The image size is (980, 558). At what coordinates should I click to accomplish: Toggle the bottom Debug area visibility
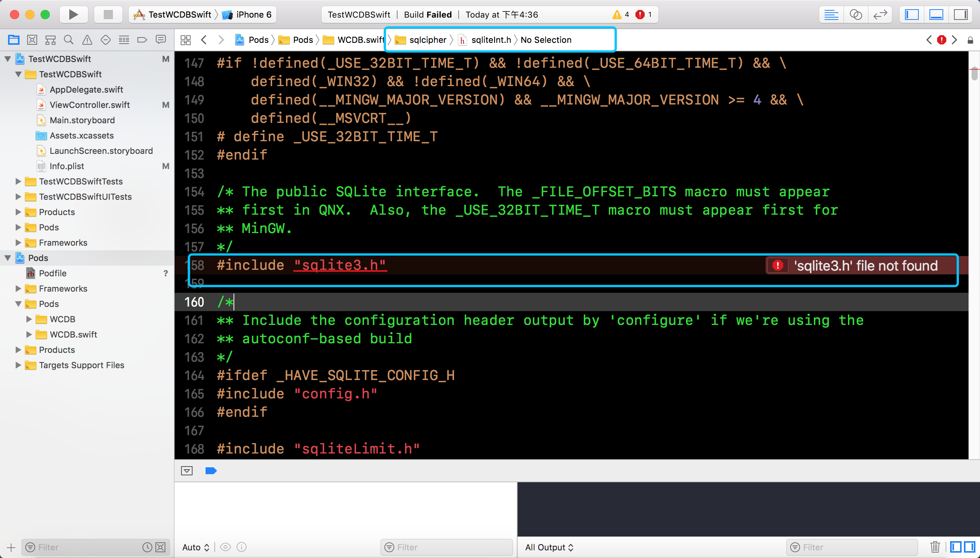tap(936, 15)
